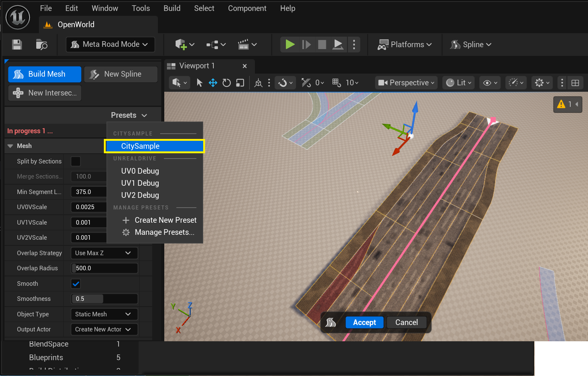The image size is (588, 376).
Task: Choose the Select cursor tool in viewport toolbar
Action: 199,83
